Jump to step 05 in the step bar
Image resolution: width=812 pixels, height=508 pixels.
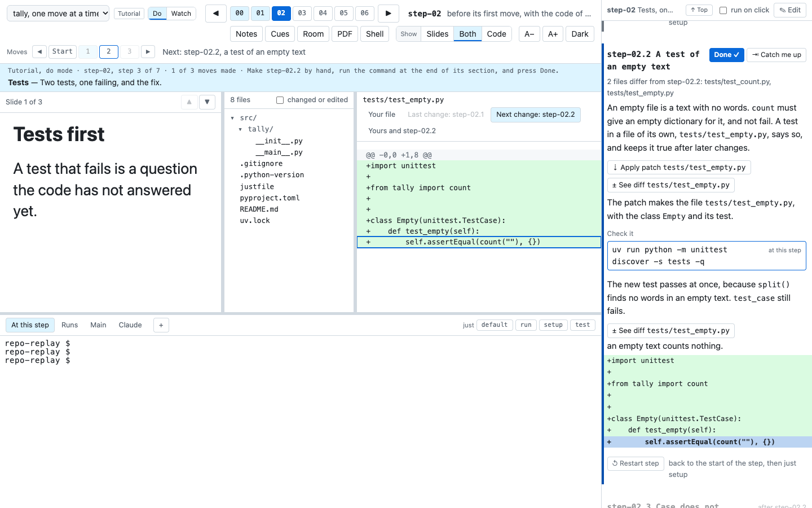[x=344, y=13]
